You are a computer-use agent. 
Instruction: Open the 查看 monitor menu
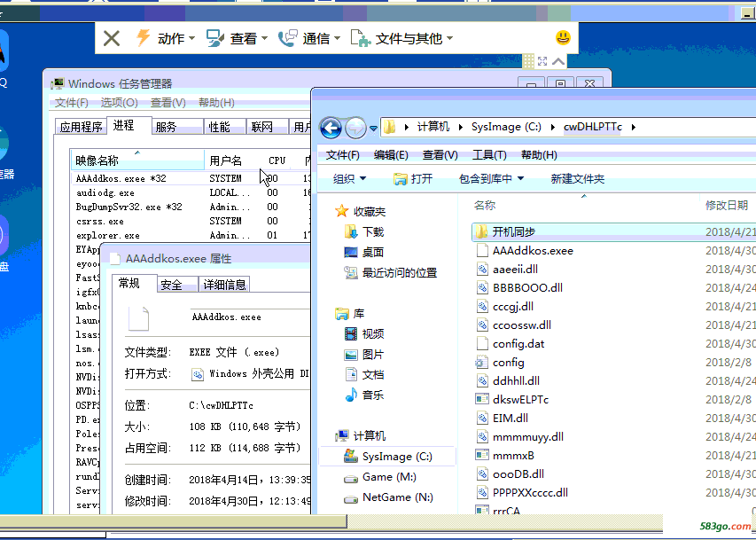click(237, 38)
